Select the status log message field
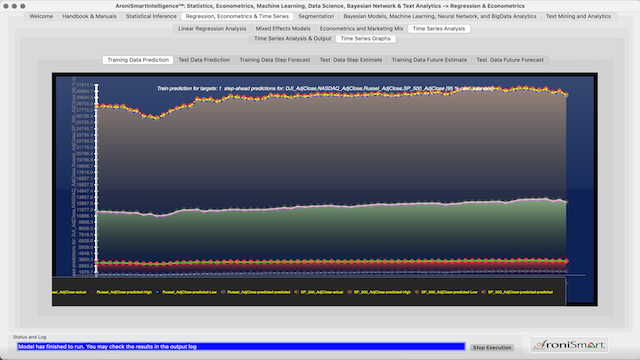 click(x=241, y=347)
